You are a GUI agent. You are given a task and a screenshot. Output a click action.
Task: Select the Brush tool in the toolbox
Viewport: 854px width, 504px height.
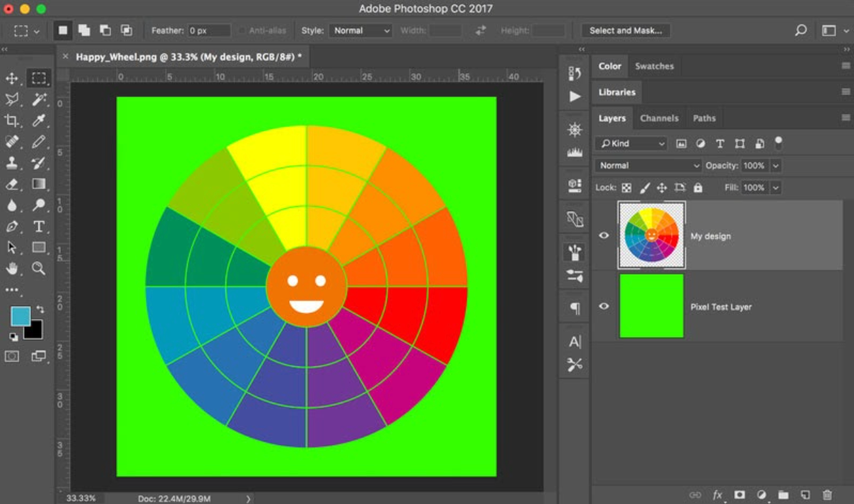pos(39,142)
